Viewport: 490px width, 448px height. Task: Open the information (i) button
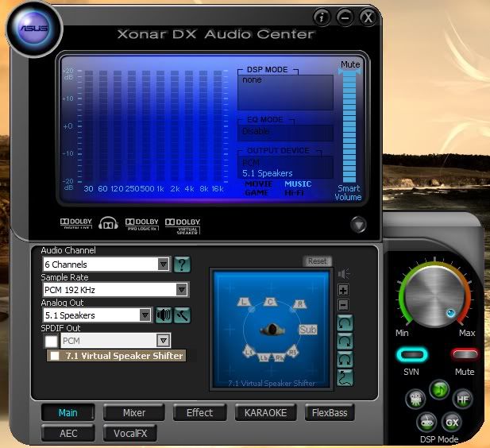pos(322,17)
